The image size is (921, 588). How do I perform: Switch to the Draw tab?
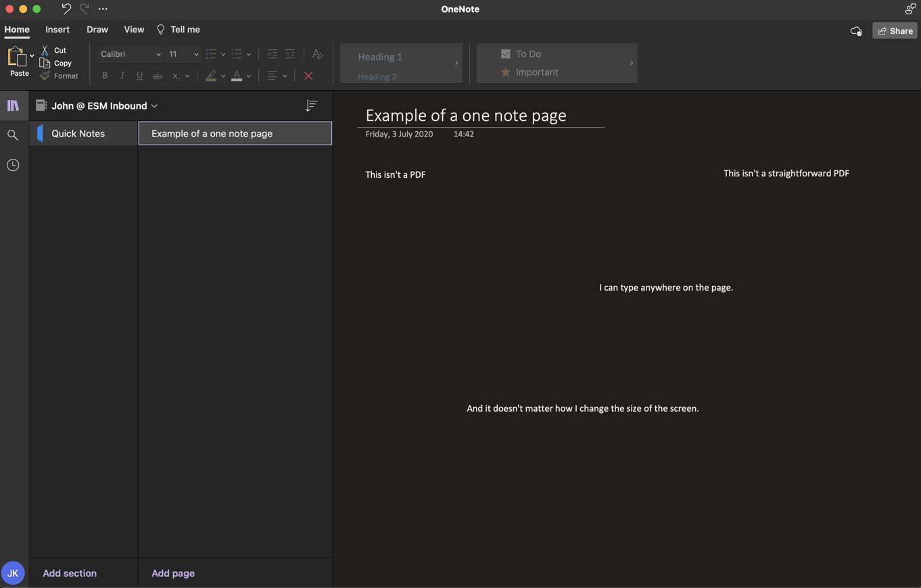(97, 30)
